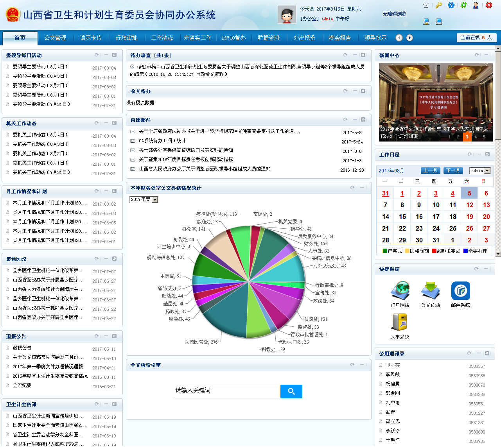Jump to news slide 4 indicator
Image resolution: width=501 pixels, height=448 pixels.
[x=476, y=137]
